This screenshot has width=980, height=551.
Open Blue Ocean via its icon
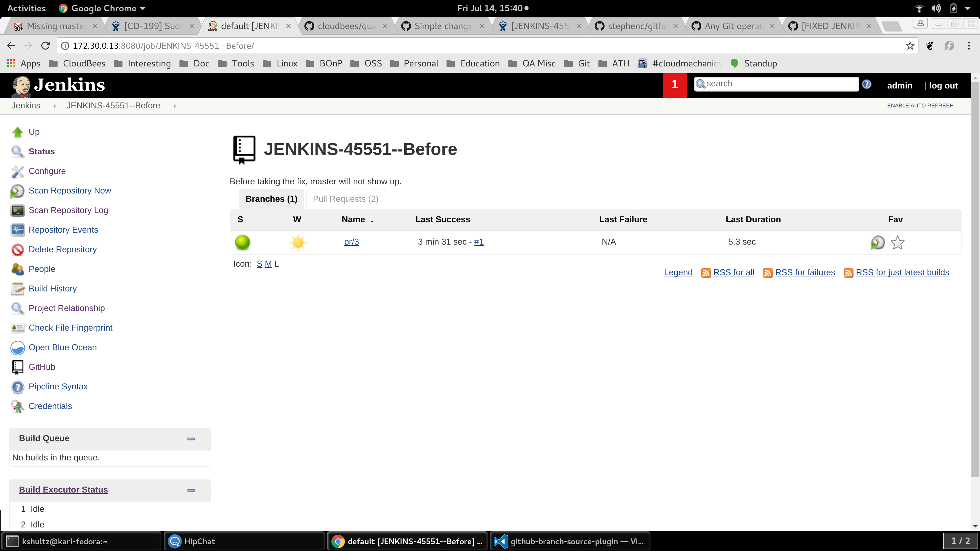17,347
